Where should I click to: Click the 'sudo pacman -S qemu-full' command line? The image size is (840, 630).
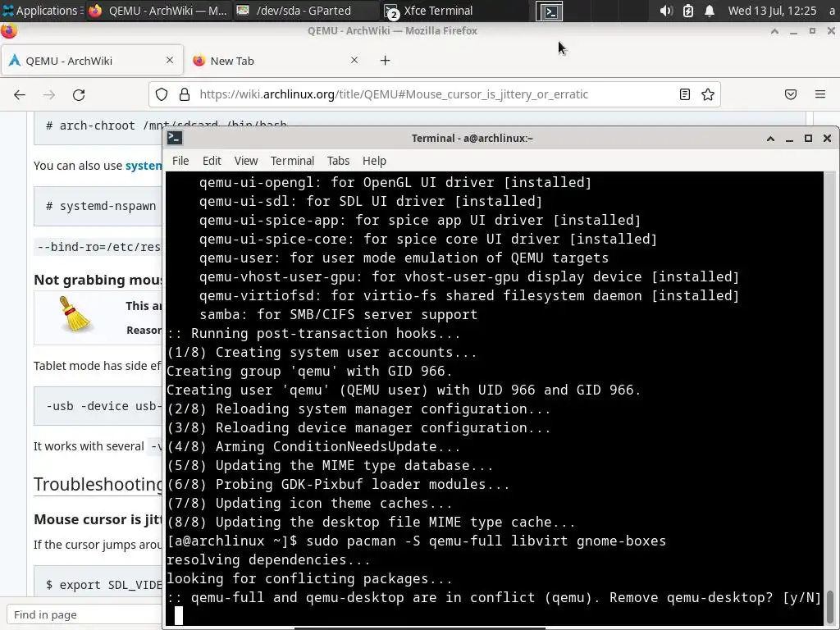[x=416, y=541]
